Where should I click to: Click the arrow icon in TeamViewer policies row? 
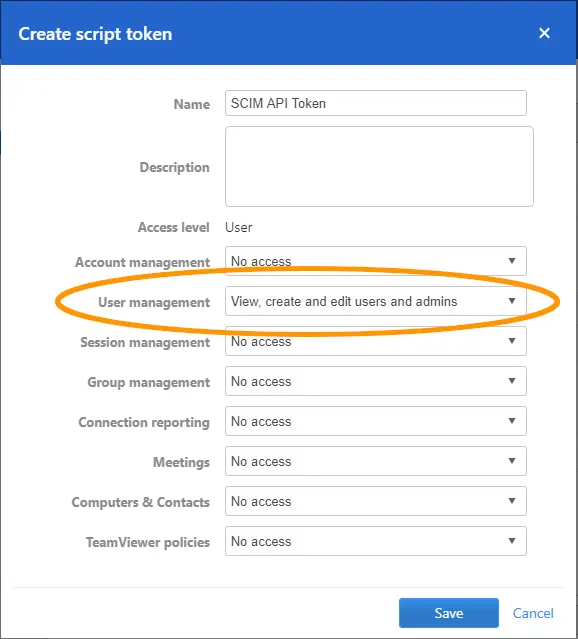pyautogui.click(x=512, y=540)
